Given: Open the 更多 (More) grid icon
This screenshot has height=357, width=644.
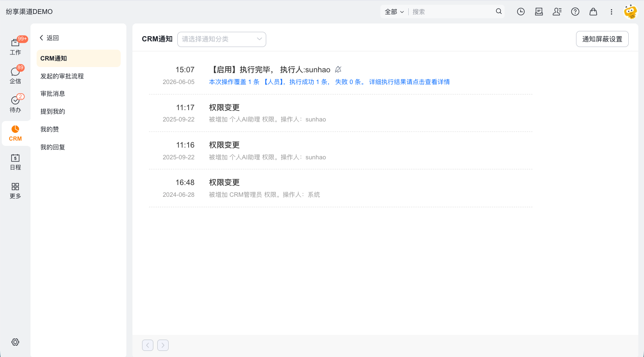Looking at the screenshot, I should click(15, 190).
